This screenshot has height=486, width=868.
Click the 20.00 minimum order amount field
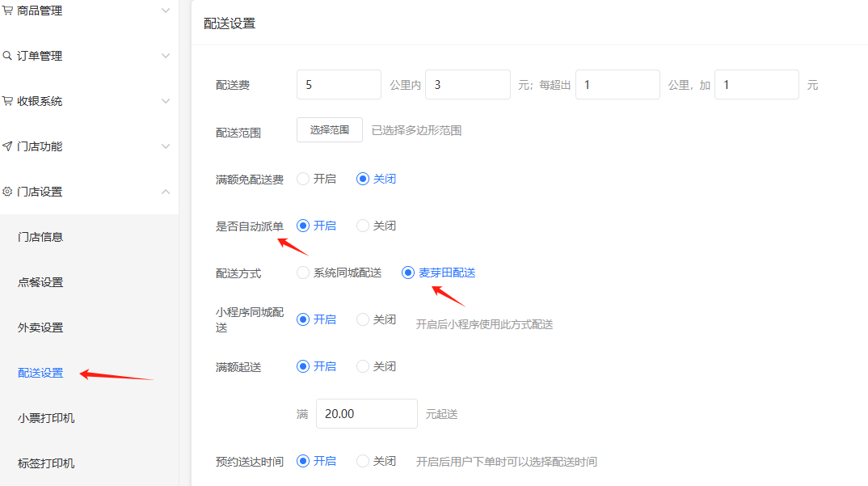366,413
